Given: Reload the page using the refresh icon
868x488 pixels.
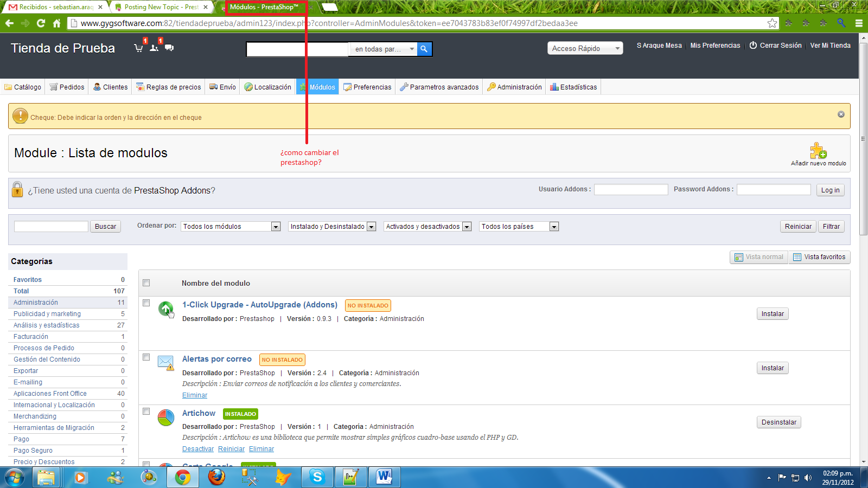Looking at the screenshot, I should point(41,23).
